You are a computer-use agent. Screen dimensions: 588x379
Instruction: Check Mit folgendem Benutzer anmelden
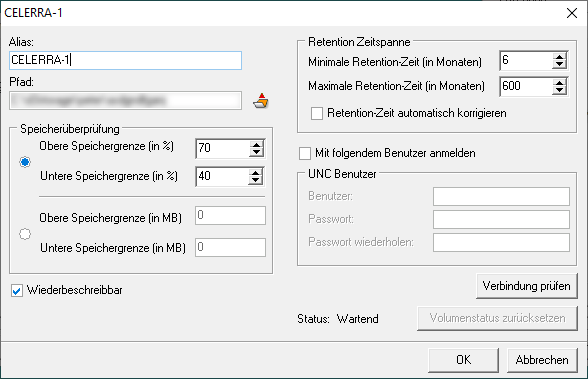click(x=305, y=153)
